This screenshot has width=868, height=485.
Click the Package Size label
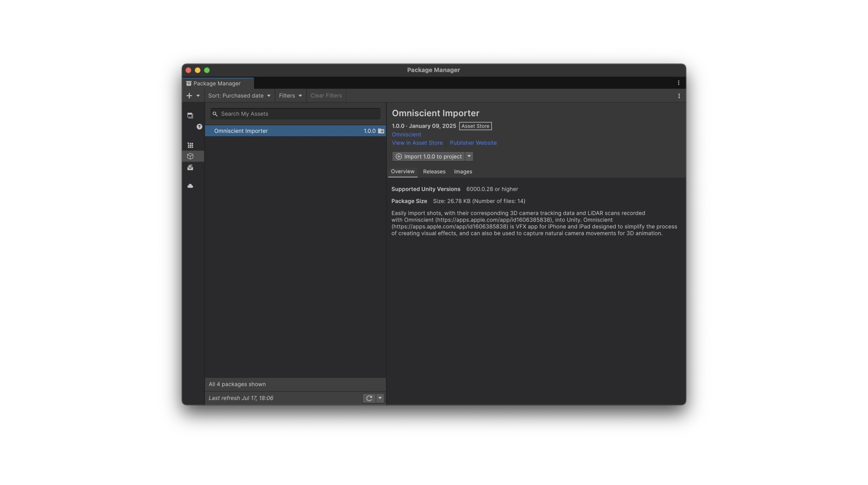pyautogui.click(x=409, y=201)
